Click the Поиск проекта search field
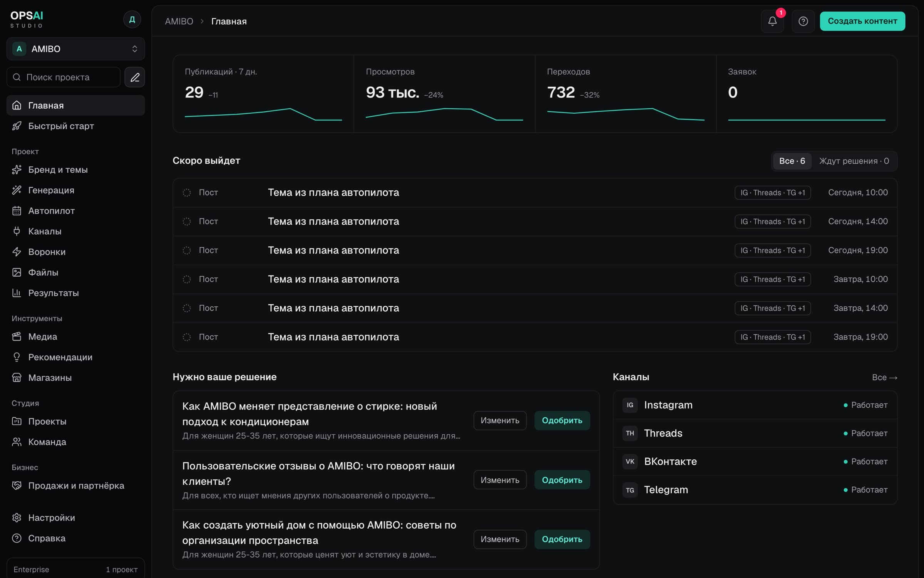This screenshot has width=924, height=578. pyautogui.click(x=64, y=77)
